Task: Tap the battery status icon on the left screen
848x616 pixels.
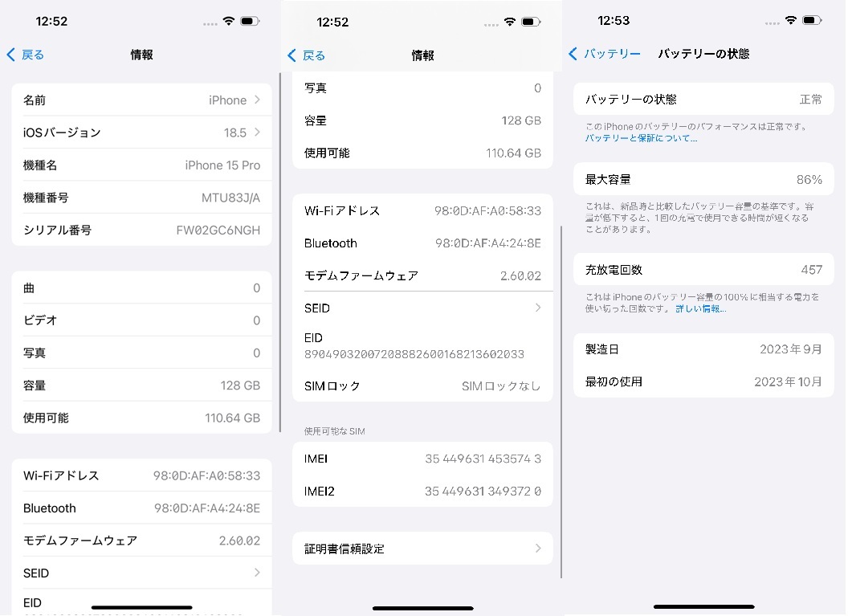Action: point(250,21)
